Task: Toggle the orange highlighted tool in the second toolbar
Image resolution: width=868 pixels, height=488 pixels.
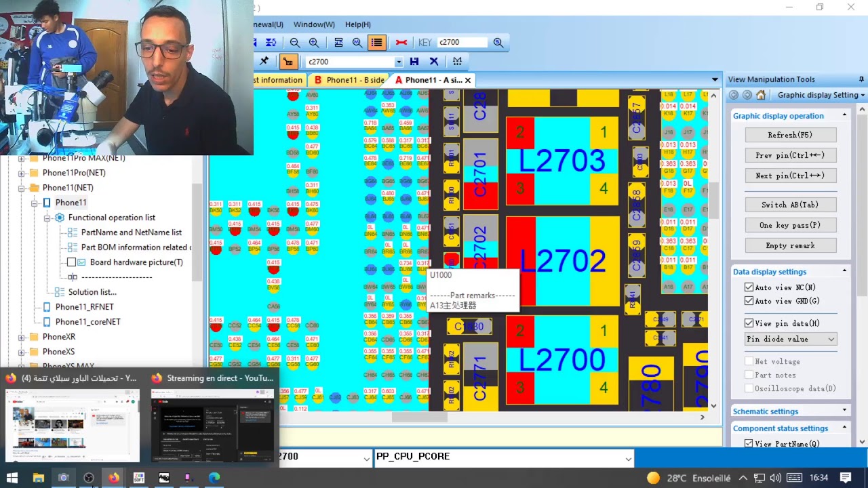Action: tap(288, 62)
